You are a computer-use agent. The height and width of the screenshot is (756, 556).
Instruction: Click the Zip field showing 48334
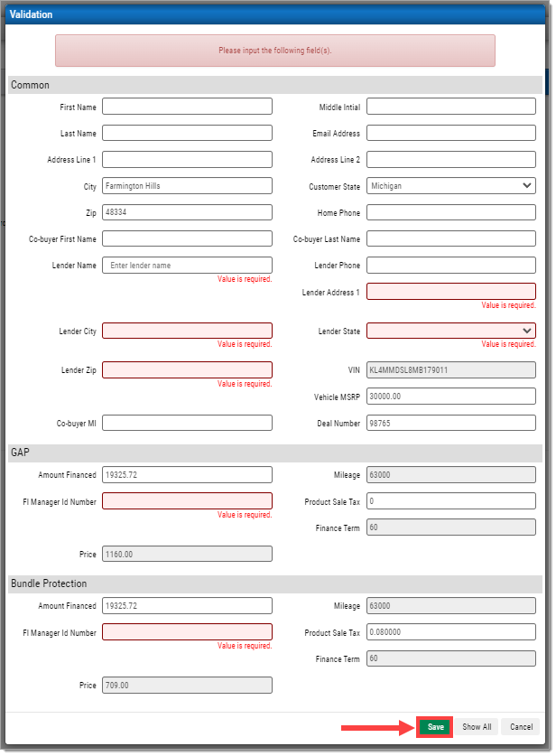[x=187, y=212]
